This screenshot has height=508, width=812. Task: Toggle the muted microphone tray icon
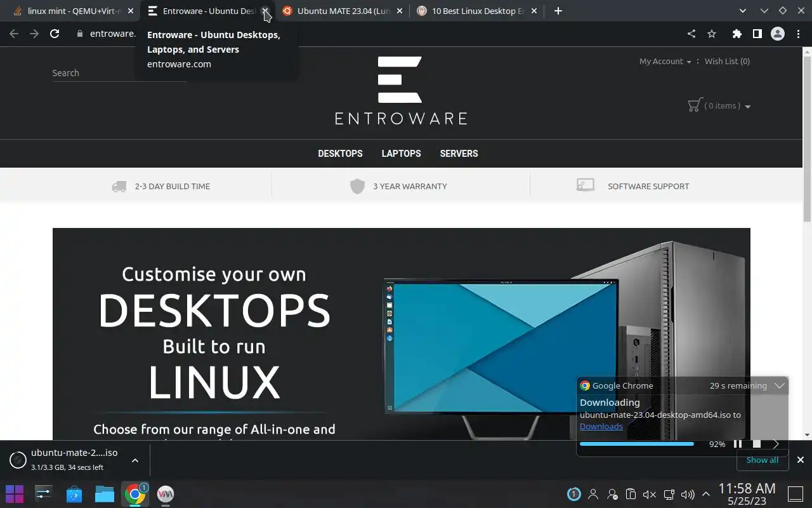[x=649, y=494]
